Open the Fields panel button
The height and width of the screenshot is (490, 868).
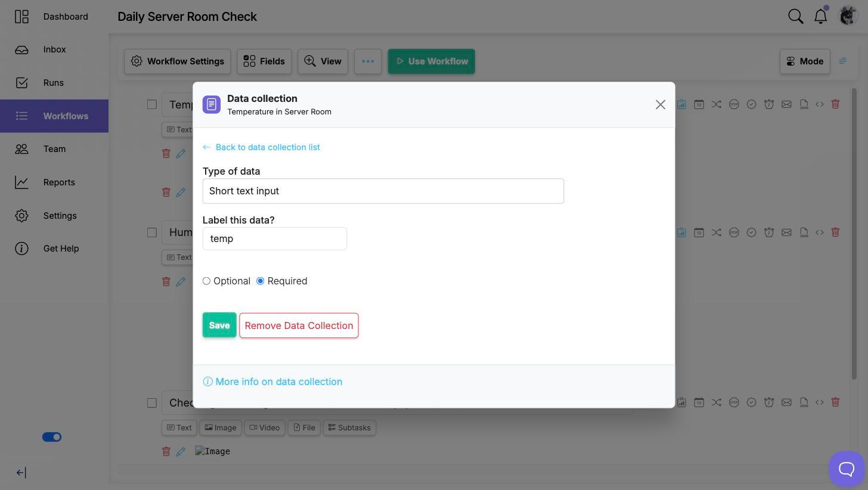(x=264, y=61)
